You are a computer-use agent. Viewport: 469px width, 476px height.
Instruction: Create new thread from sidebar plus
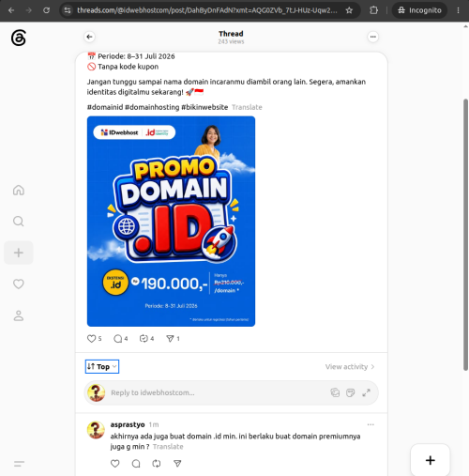(x=19, y=253)
